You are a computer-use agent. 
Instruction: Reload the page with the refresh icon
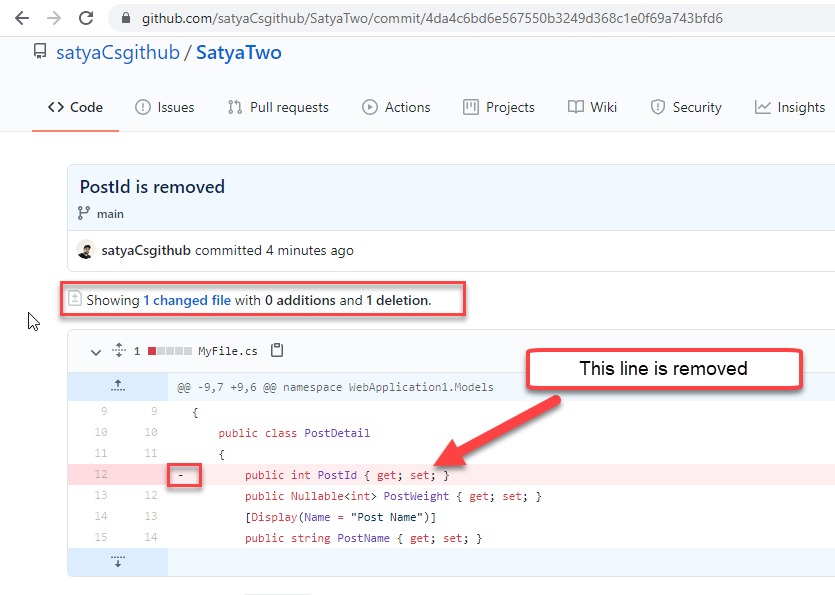86,18
